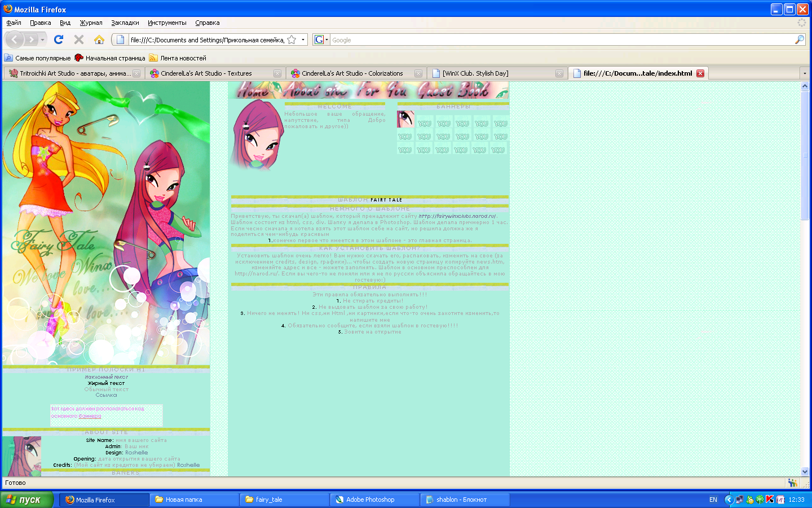This screenshot has width=812, height=508.
Task: Click the page scrollbar down arrow
Action: pyautogui.click(x=805, y=471)
